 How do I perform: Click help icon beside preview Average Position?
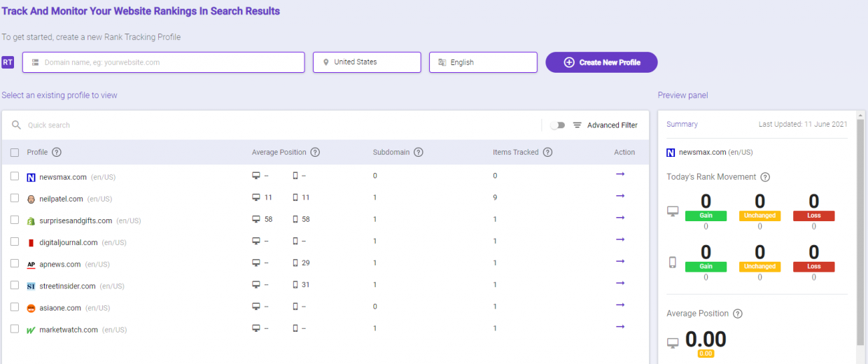tap(737, 314)
